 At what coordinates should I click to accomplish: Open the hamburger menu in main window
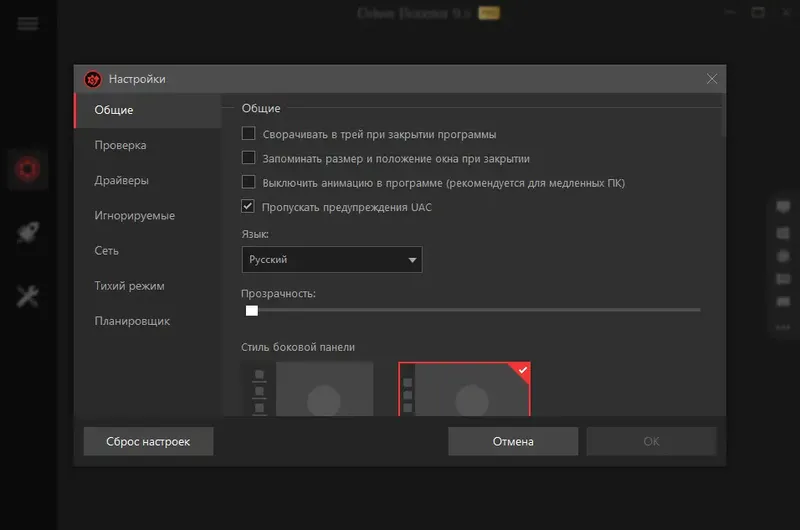[28, 23]
